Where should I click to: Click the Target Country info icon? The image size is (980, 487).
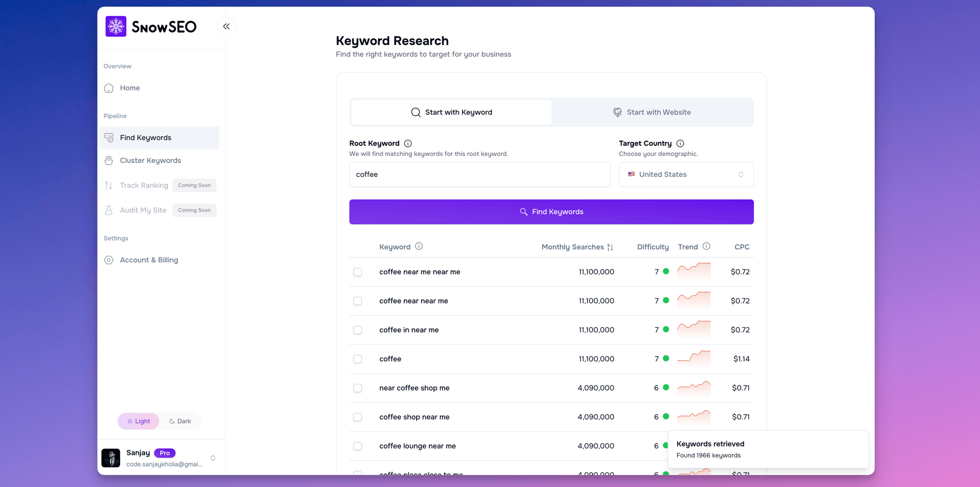[x=680, y=144]
